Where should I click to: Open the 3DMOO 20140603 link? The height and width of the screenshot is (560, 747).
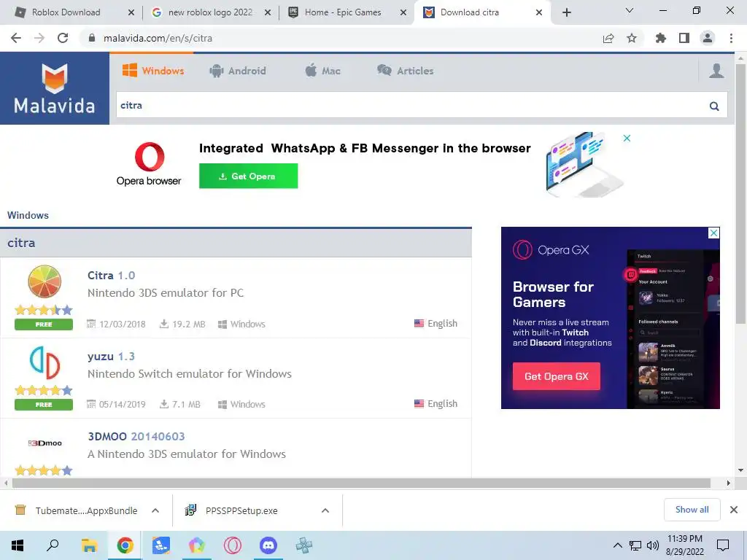[x=136, y=437]
